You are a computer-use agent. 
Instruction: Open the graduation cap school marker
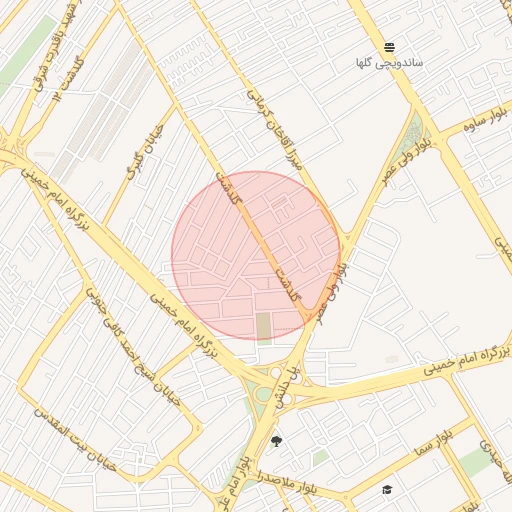point(387,490)
